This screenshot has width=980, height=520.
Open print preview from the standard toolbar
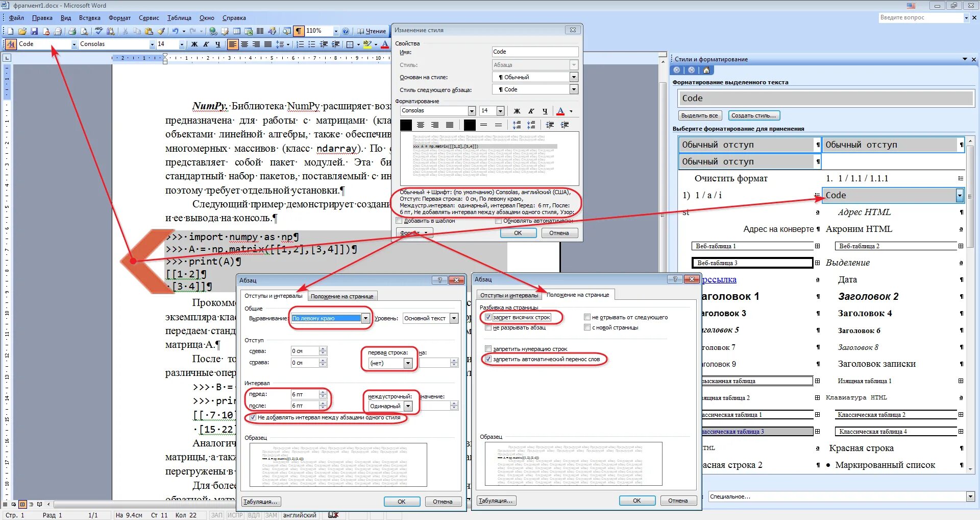click(x=84, y=31)
